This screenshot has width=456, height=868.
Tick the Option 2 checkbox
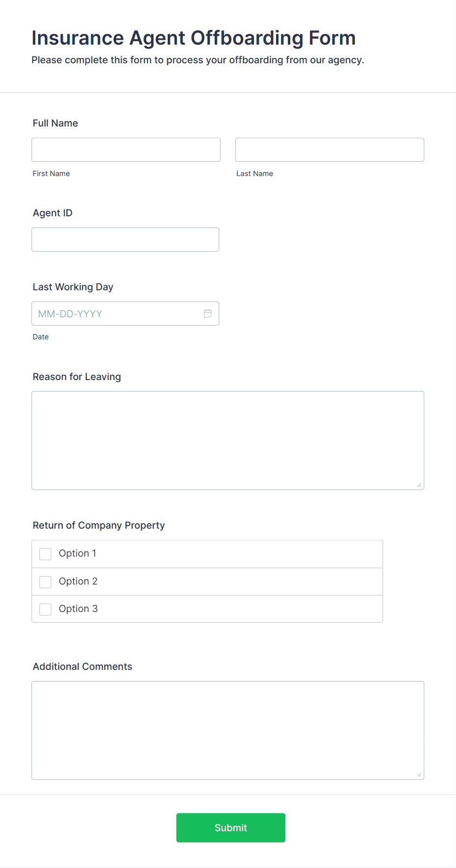45,582
